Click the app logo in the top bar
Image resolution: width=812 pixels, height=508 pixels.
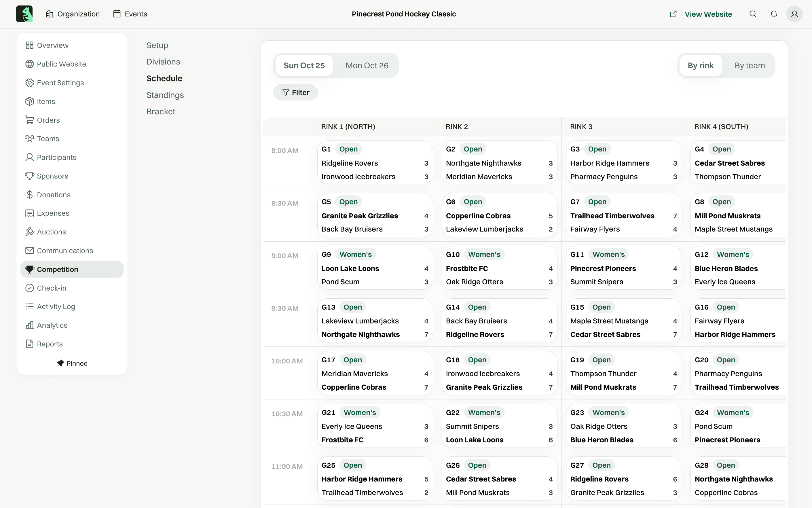point(24,14)
